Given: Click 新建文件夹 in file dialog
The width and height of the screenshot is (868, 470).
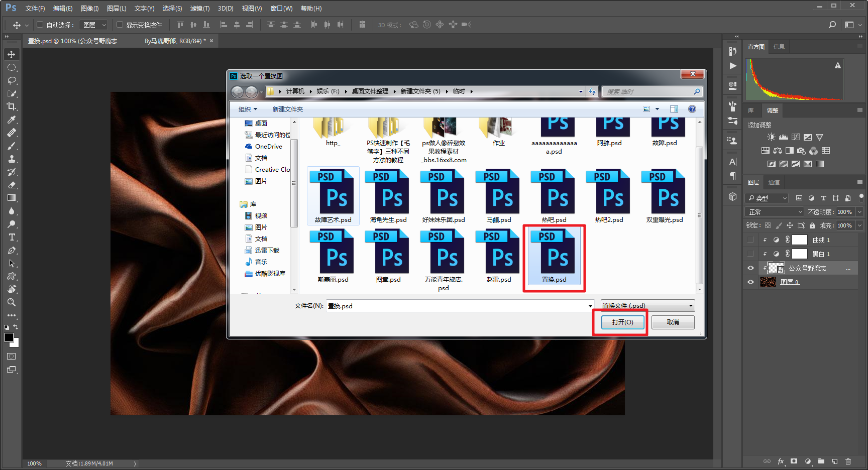Looking at the screenshot, I should pyautogui.click(x=287, y=109).
